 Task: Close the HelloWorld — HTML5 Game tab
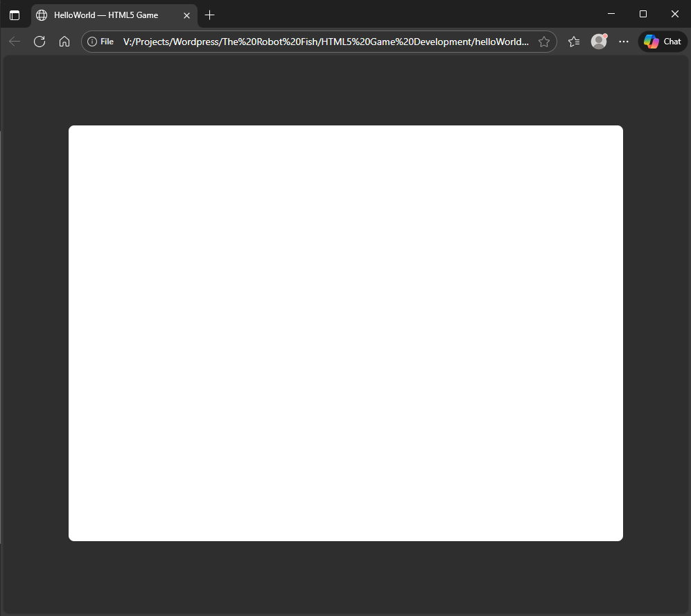pos(186,15)
